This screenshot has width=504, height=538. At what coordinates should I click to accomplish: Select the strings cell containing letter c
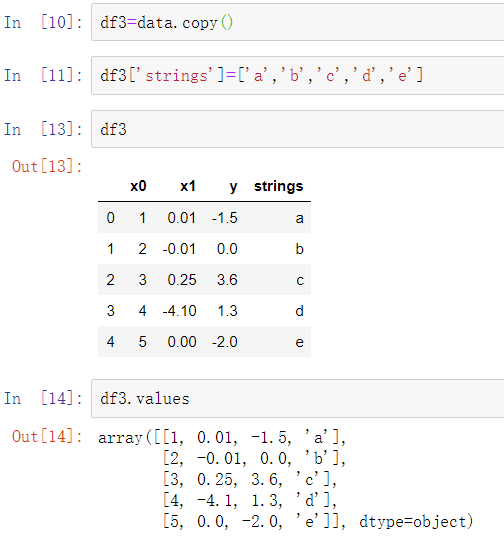[x=300, y=280]
